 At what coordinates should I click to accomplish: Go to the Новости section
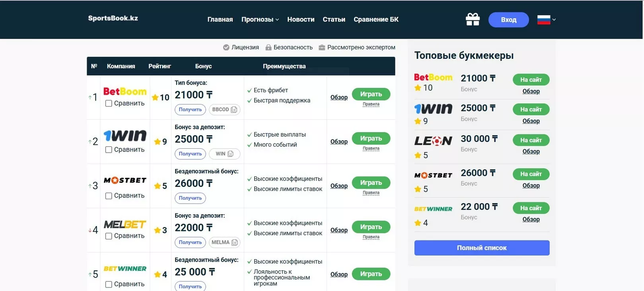301,19
